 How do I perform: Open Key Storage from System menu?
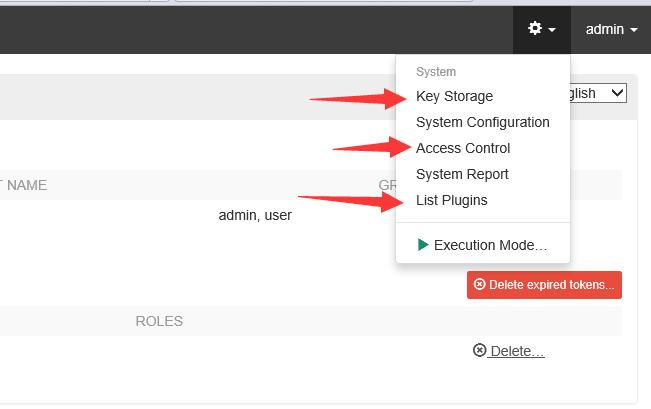(x=454, y=96)
